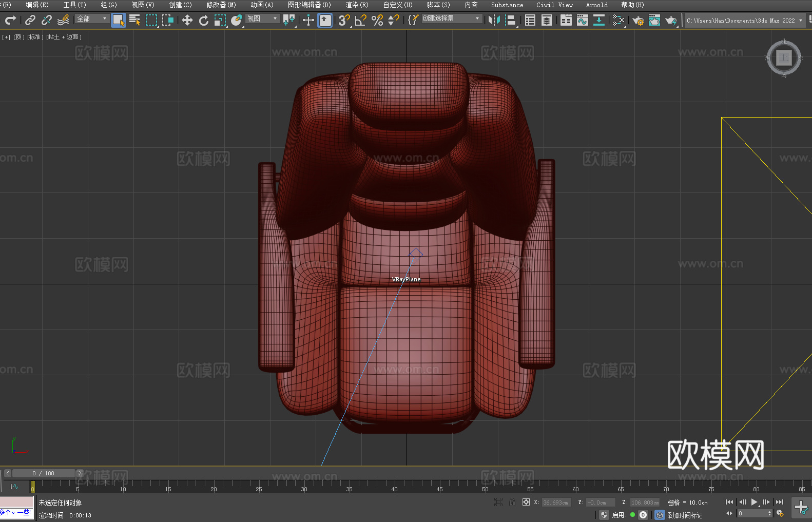Activate the Select and Scale tool
The image size is (812, 522).
(x=220, y=20)
